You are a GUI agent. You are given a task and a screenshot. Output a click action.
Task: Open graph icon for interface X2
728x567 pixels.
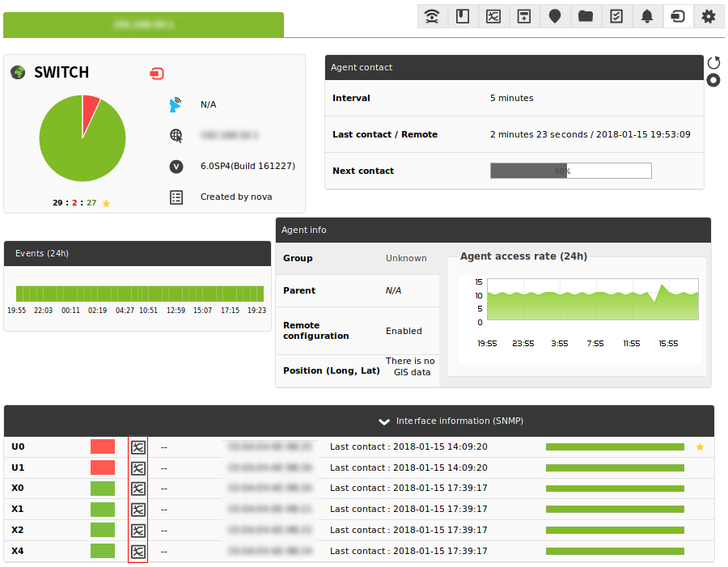coord(138,531)
